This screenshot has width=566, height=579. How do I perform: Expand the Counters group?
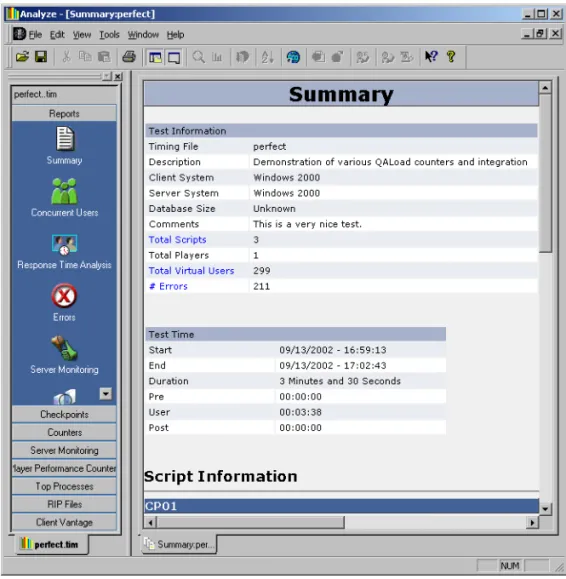64,432
